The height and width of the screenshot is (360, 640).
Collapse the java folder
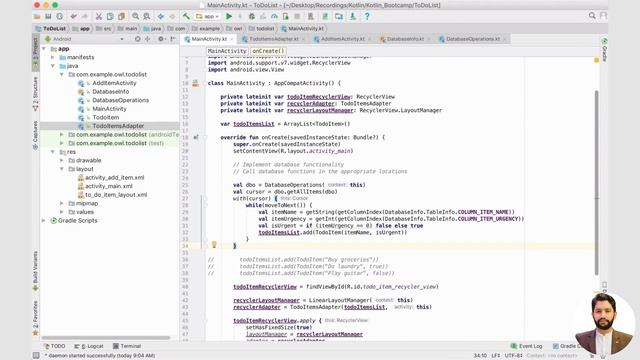(53, 66)
